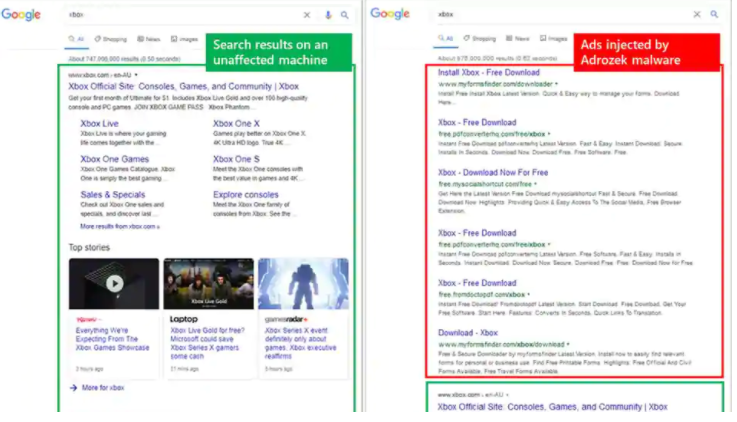Switch to the Images tab in the right window
This screenshot has width=737, height=422.
point(553,38)
